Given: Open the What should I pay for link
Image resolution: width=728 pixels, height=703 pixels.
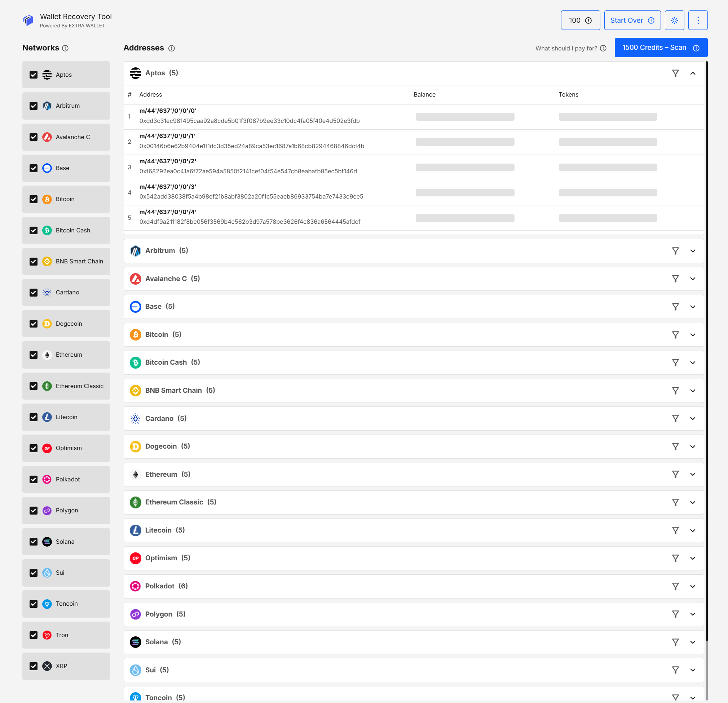Looking at the screenshot, I should point(566,48).
